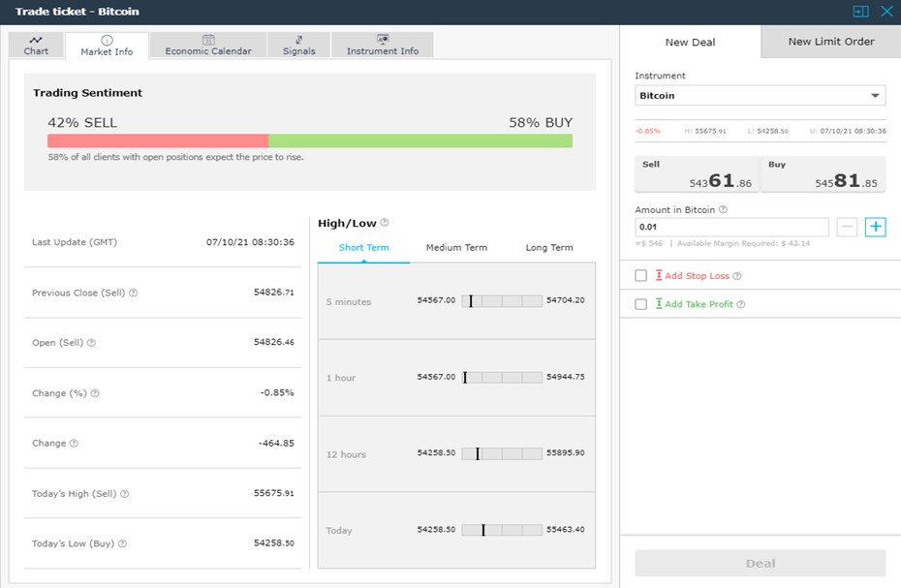
Task: Click the Open (Sell) value 54826.46
Action: [x=273, y=342]
